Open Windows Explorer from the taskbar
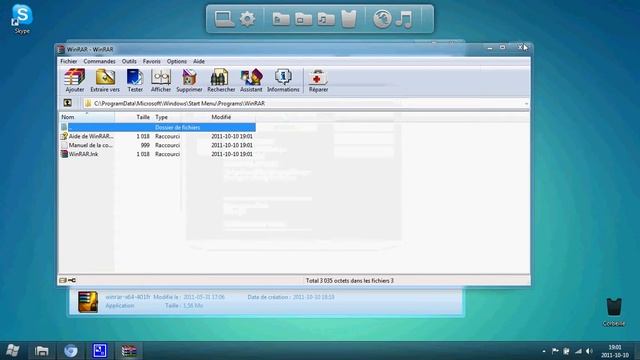This screenshot has height=360, width=640. 42,351
